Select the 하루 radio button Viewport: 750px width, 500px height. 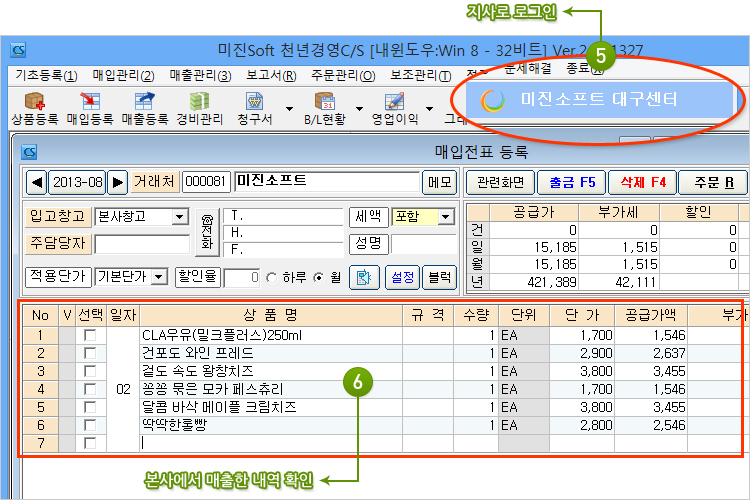(272, 278)
